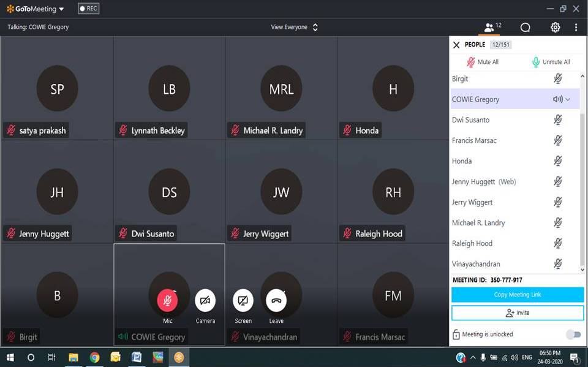Select Jerry Wiggert name in people list
The width and height of the screenshot is (588, 367).
pos(472,202)
